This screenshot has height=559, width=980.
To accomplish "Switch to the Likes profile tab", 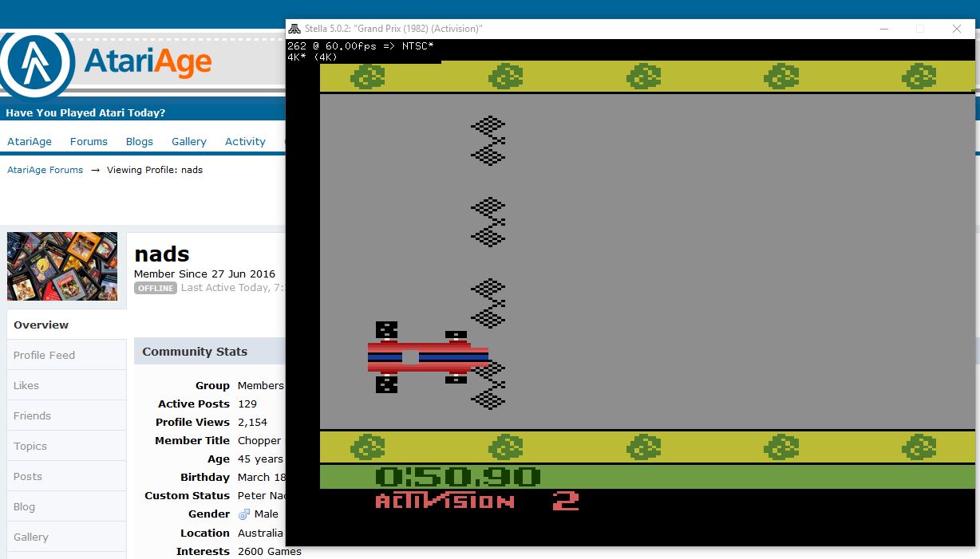I will coord(67,385).
